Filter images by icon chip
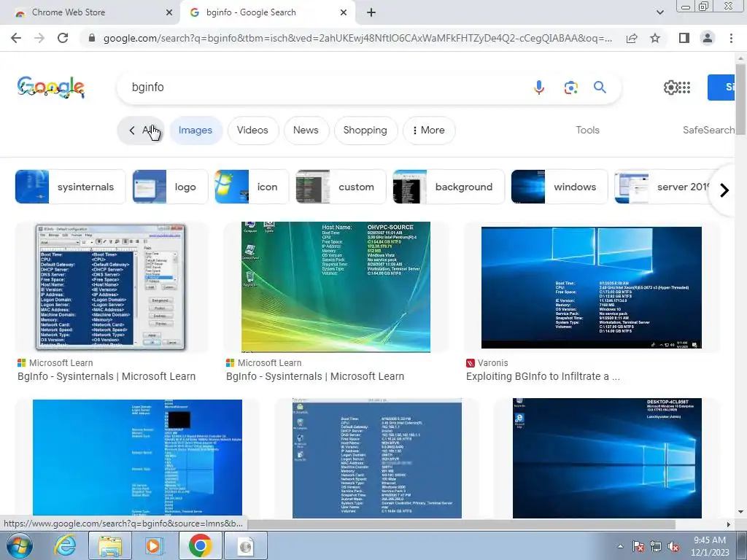 (252, 187)
